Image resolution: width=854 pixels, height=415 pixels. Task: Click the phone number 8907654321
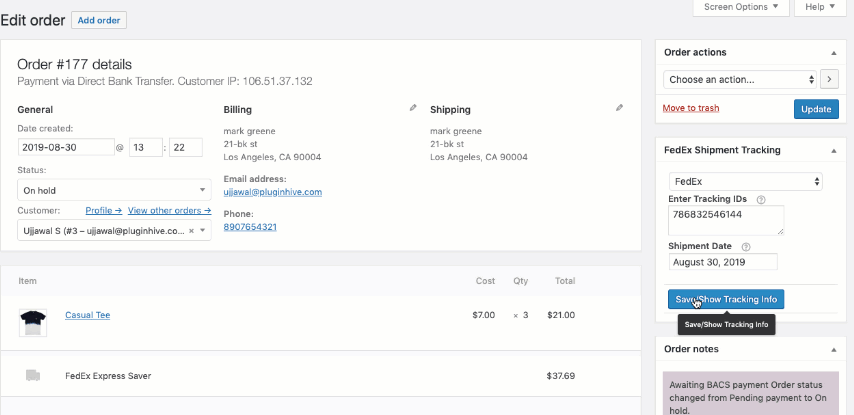pyautogui.click(x=250, y=227)
